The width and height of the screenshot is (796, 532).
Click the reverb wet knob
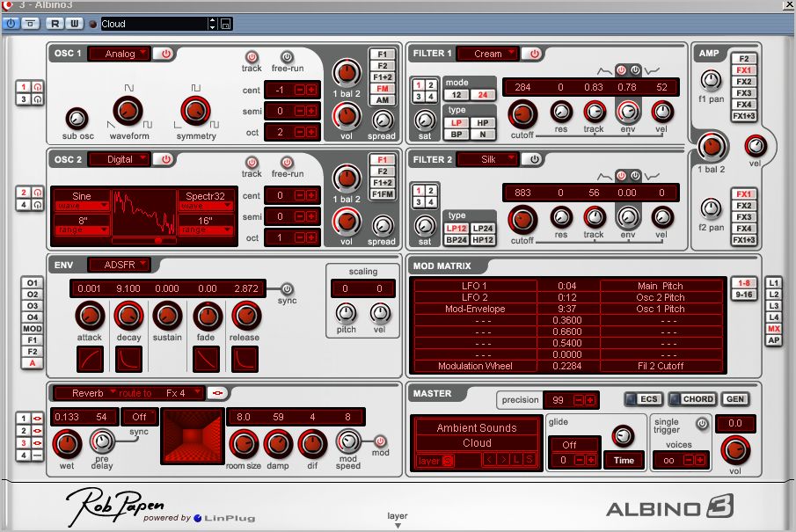pyautogui.click(x=67, y=444)
